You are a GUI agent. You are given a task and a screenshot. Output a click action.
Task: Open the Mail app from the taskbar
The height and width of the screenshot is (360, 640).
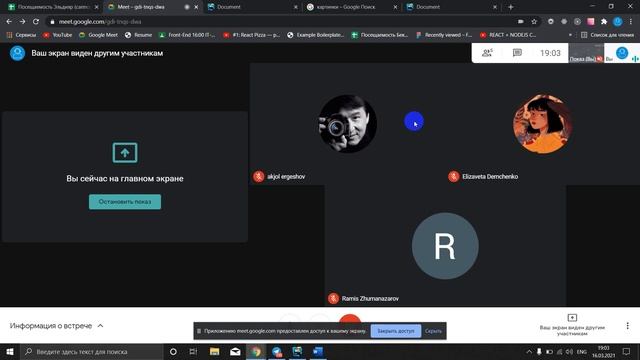coord(235,351)
